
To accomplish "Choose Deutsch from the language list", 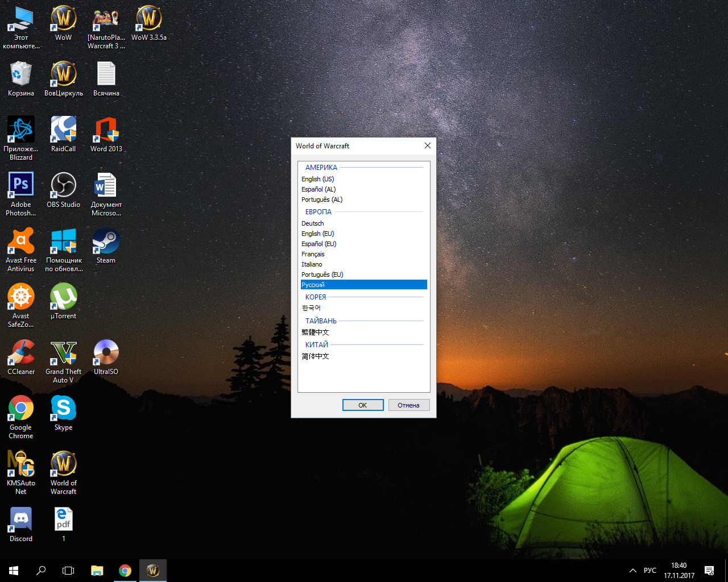I will click(x=312, y=223).
